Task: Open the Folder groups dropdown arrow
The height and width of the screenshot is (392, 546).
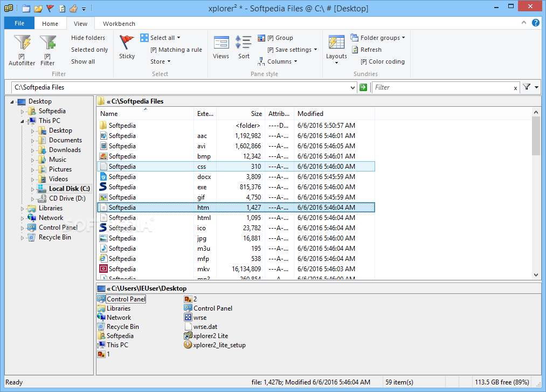Action: point(403,38)
